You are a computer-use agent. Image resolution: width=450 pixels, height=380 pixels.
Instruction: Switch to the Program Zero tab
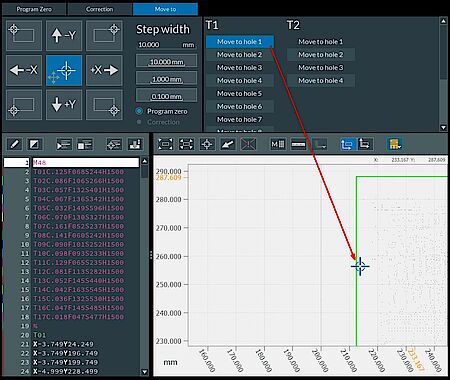point(34,9)
